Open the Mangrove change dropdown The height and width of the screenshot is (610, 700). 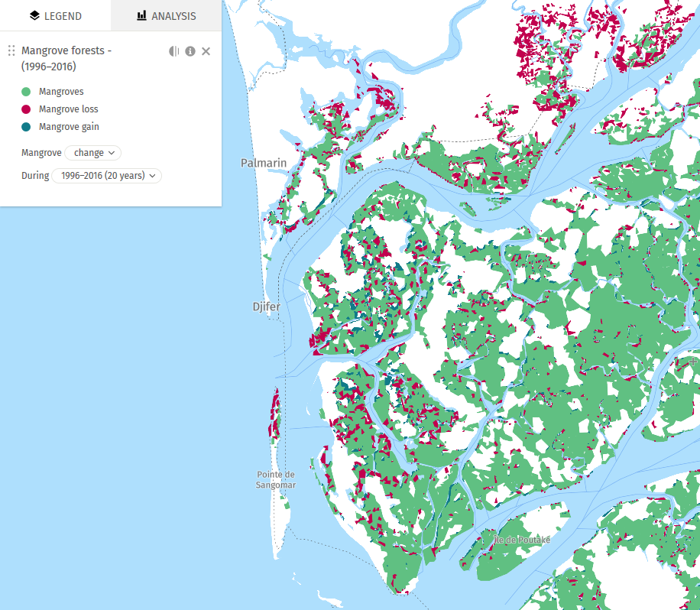(93, 153)
